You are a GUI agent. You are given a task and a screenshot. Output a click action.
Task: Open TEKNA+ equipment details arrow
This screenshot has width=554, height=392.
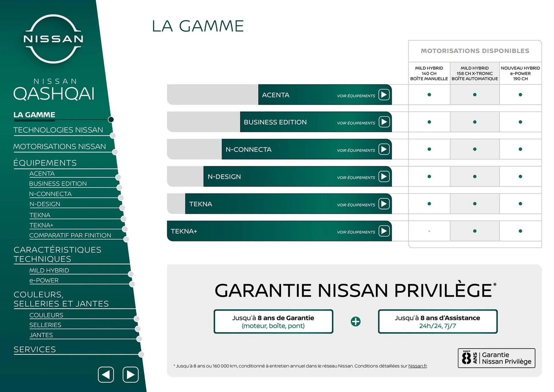pos(384,231)
